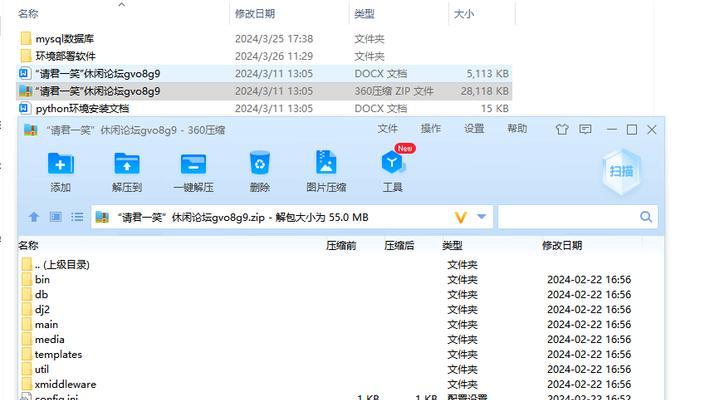Click the 360压缩 ZIP 文件 type cell
This screenshot has height=400, width=705.
[x=394, y=91]
